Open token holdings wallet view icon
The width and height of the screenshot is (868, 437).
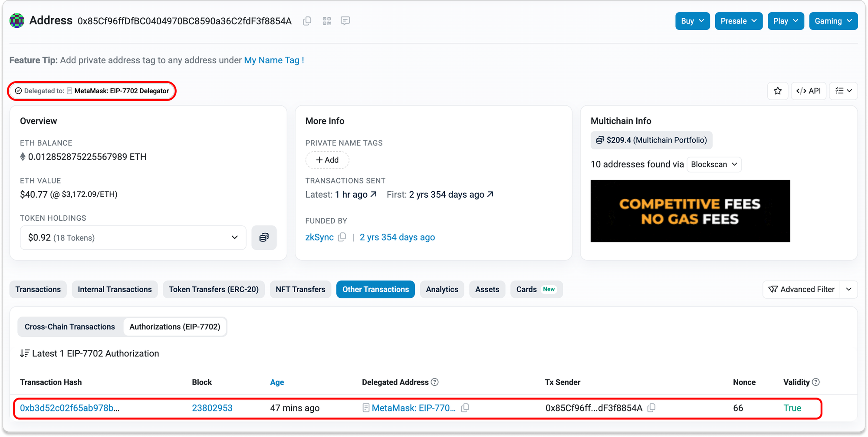coord(264,238)
